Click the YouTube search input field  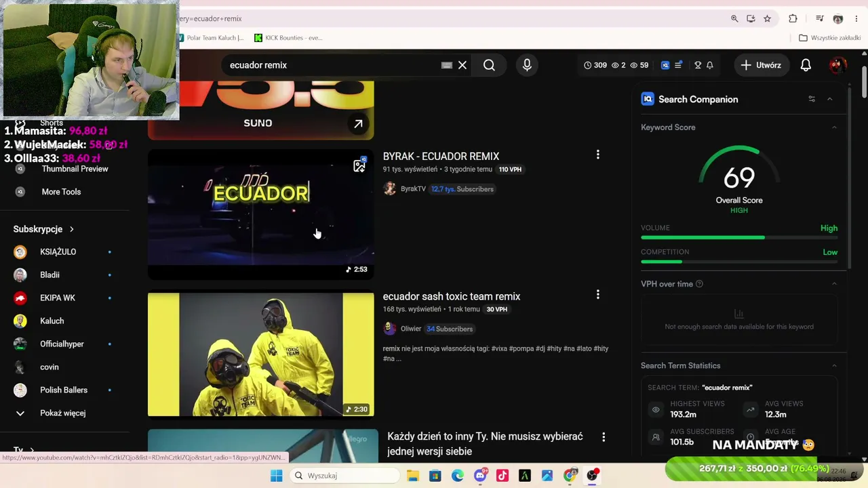pos(332,65)
